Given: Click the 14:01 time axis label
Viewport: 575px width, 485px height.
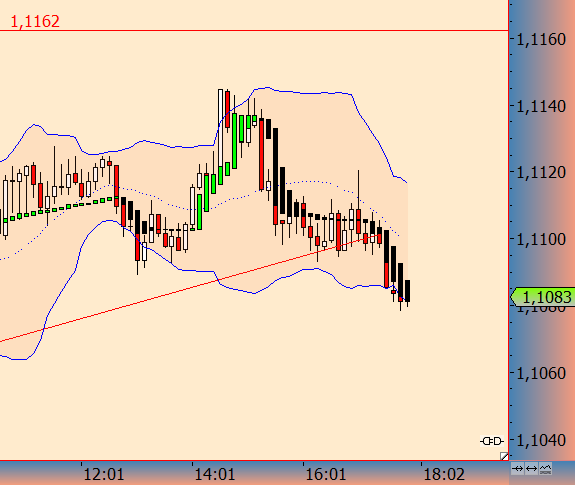Looking at the screenshot, I should [x=215, y=474].
